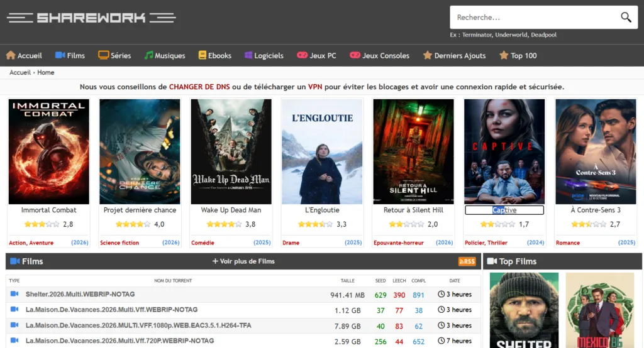Click the Logiciels Windows icon

click(x=248, y=55)
